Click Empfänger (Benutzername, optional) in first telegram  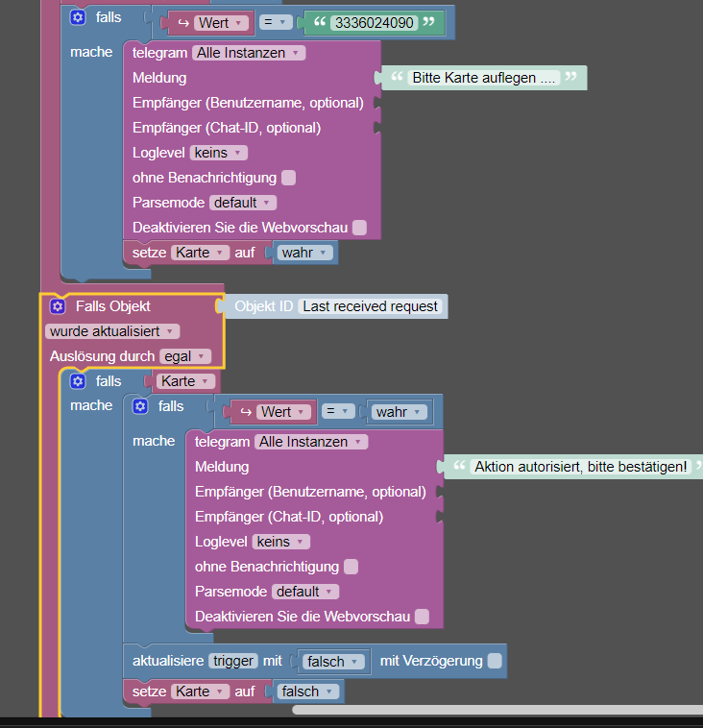pyautogui.click(x=248, y=103)
